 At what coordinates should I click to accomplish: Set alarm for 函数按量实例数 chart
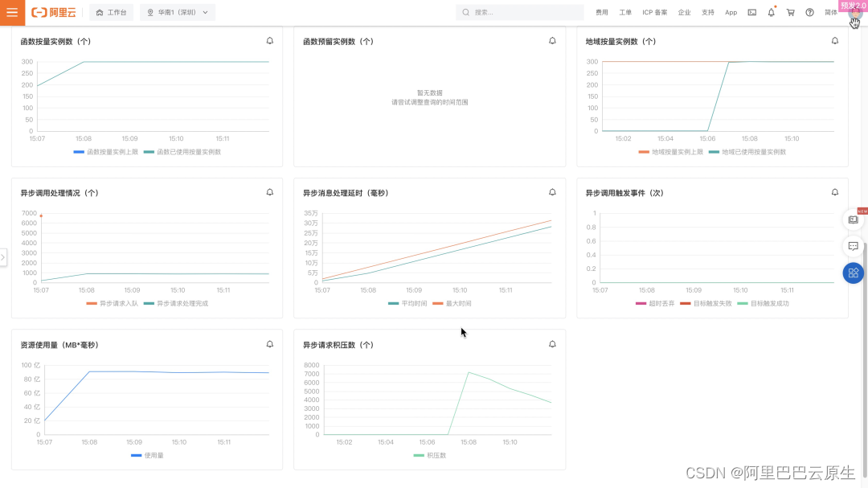269,41
